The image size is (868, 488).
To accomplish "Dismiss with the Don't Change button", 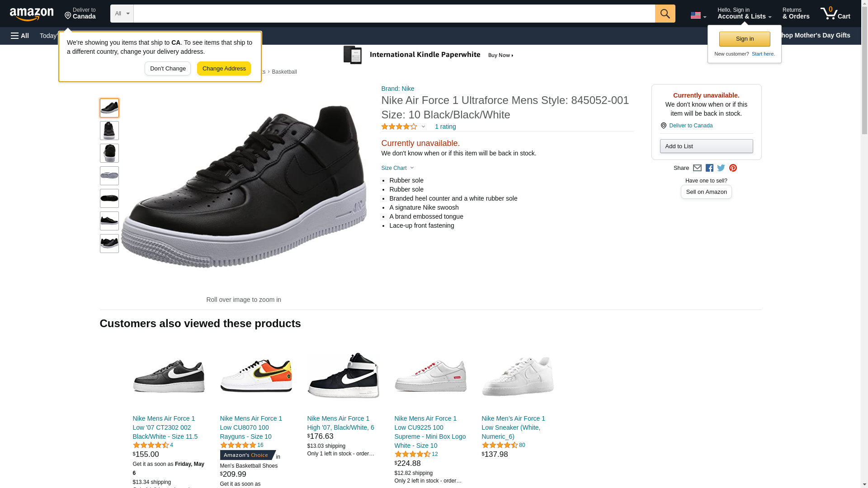I will 168,69.
